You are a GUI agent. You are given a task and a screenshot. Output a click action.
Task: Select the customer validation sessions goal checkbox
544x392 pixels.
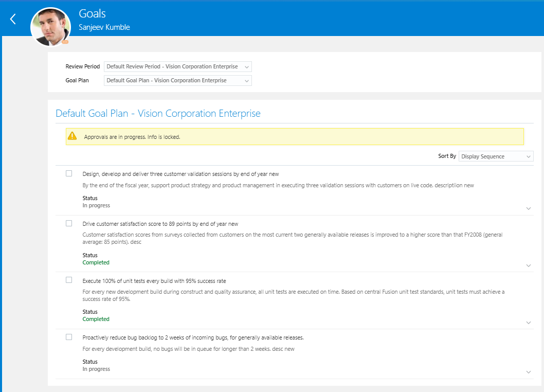coord(69,173)
